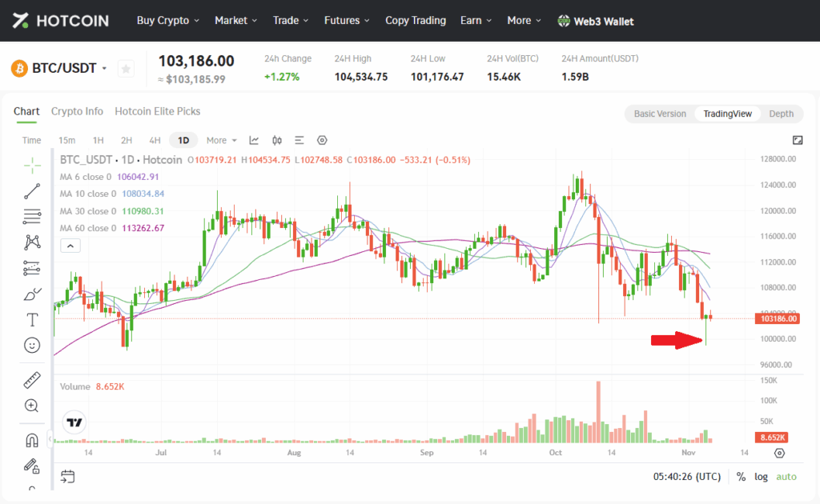
Task: Select the Trend Line drawing tool
Action: 32,191
